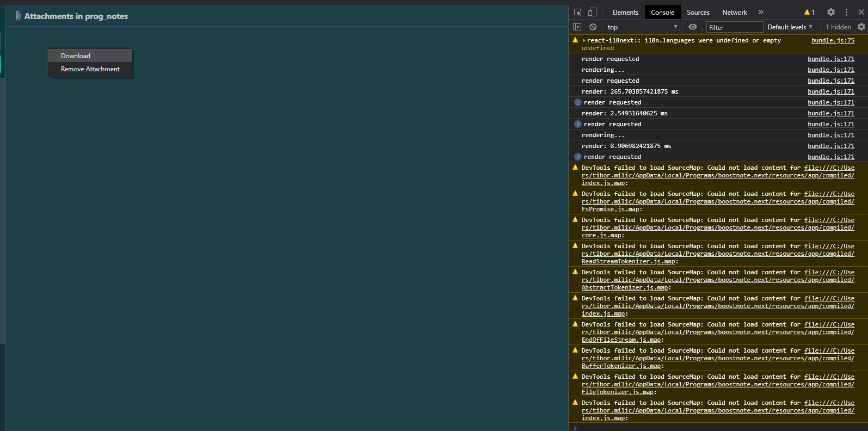Click warning icon on ReadStreamTokenizer message
The width and height of the screenshot is (868, 431).
[575, 245]
